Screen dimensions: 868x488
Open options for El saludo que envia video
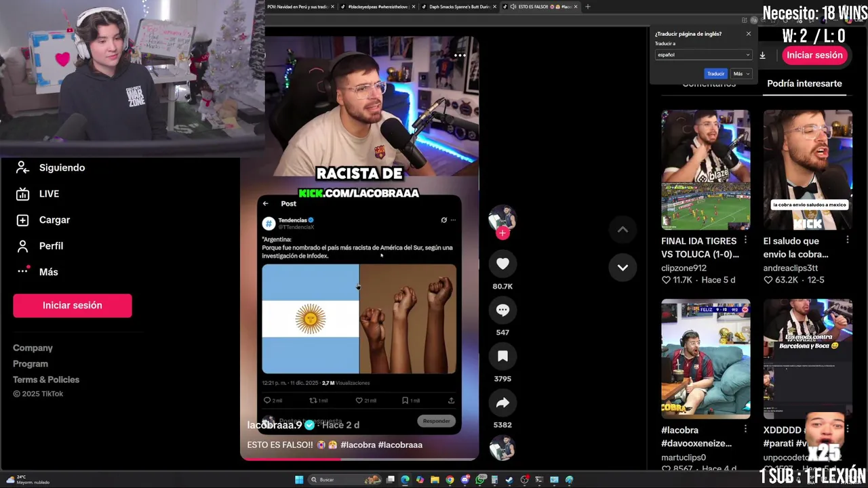847,240
